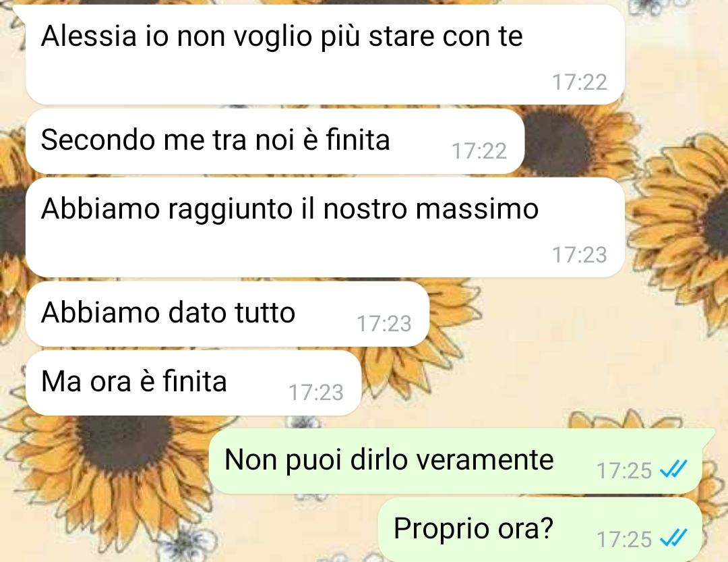
Task: Tap the sent message "Proprio ora?"
Action: [539, 530]
